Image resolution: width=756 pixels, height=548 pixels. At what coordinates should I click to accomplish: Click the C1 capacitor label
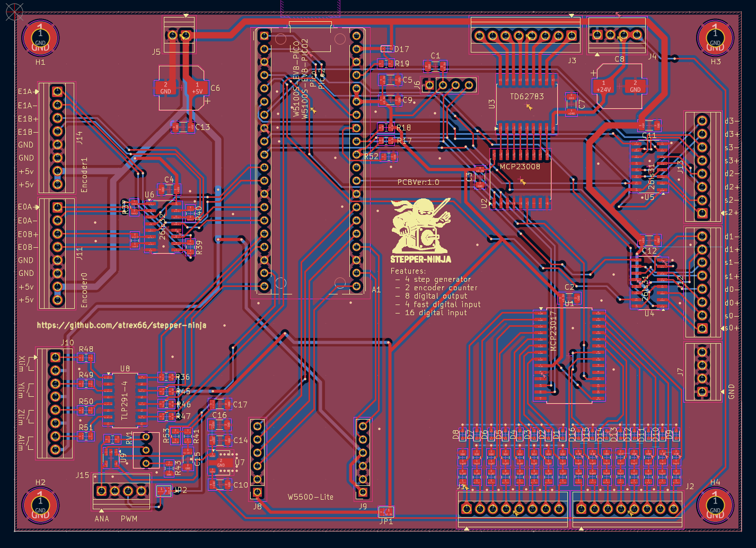(x=435, y=56)
